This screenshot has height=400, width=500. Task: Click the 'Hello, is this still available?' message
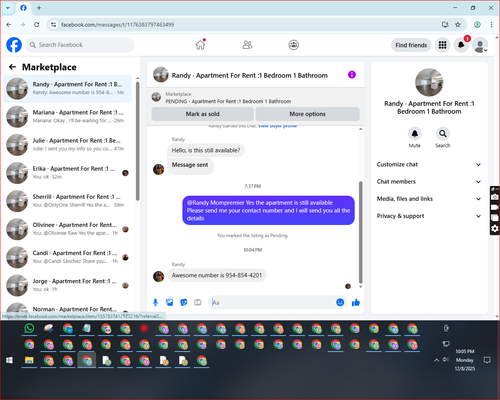(206, 150)
